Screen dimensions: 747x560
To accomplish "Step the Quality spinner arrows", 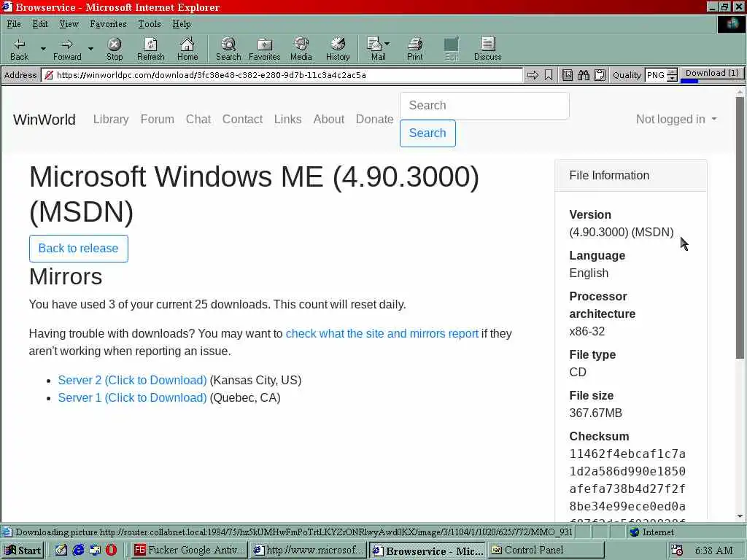I will point(672,75).
